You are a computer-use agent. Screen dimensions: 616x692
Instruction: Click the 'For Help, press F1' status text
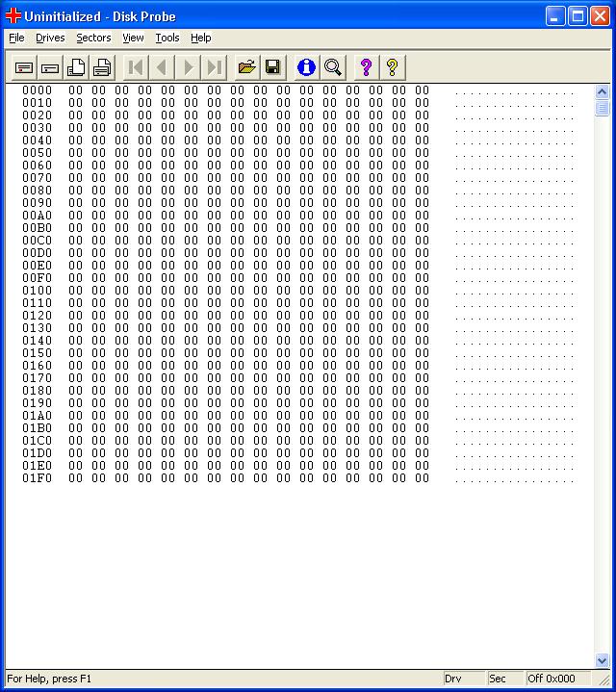49,679
